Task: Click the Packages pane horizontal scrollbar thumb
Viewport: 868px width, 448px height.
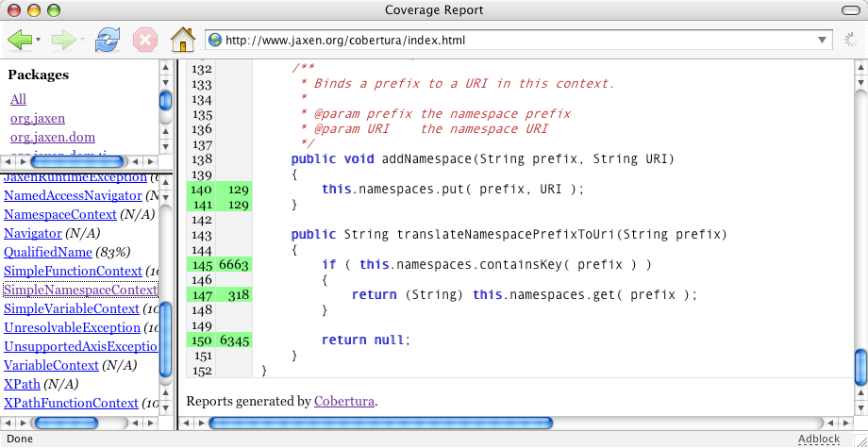Action: point(77,161)
